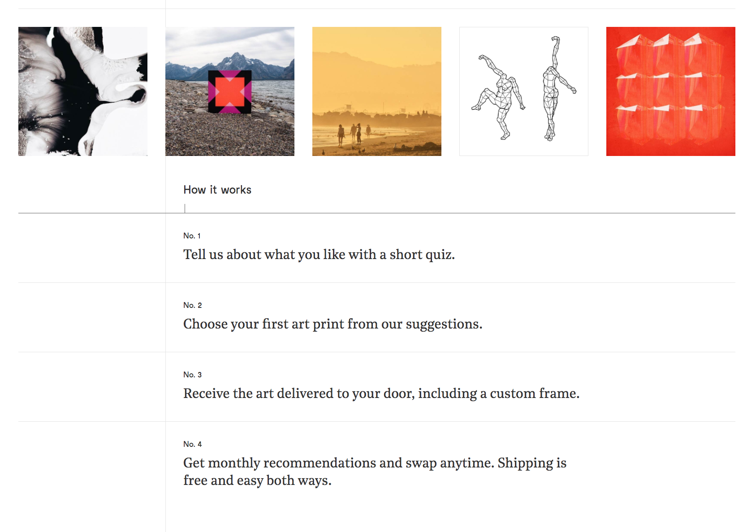This screenshot has width=756, height=532.
Task: Open the black and white ink artwork
Action: tap(83, 91)
